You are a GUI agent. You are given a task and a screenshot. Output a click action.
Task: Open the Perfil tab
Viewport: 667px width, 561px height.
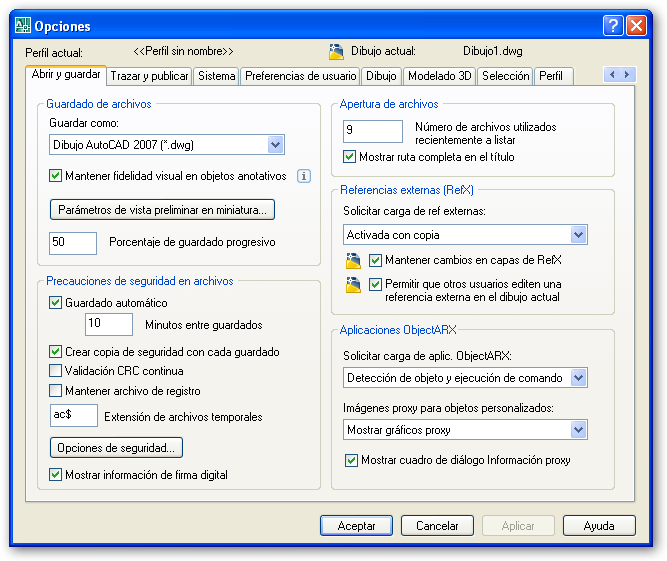click(553, 76)
